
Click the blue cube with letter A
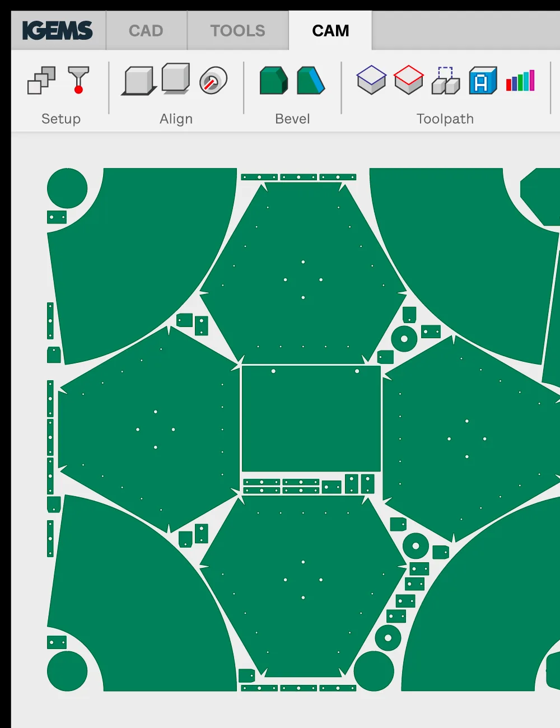[x=483, y=81]
